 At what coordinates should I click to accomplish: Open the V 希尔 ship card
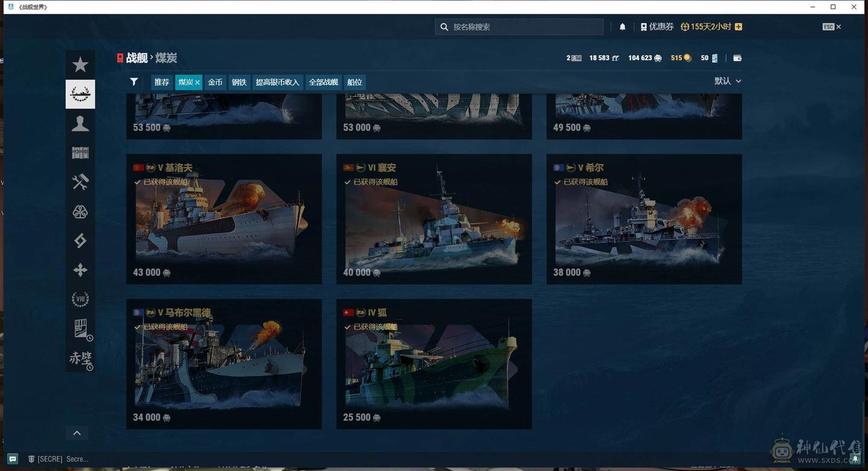pos(644,219)
